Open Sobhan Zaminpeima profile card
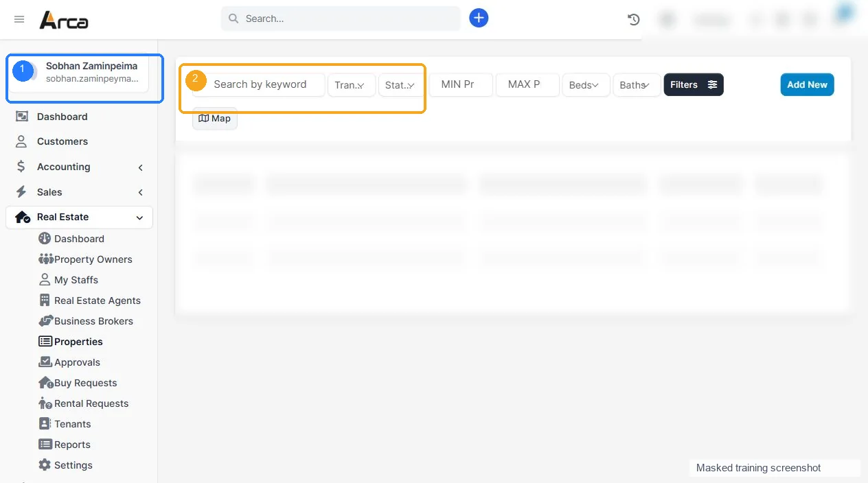 tap(78, 74)
